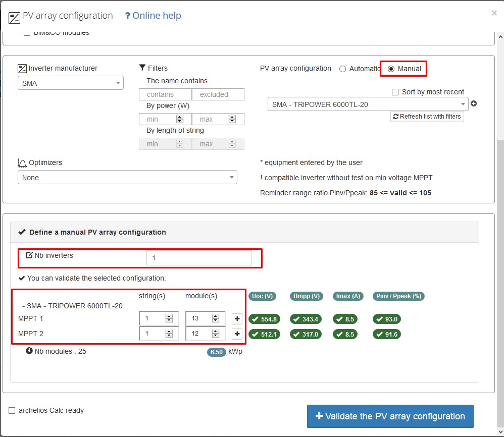
Task: Tick the archelios Calc ready checkbox
Action: click(x=12, y=410)
